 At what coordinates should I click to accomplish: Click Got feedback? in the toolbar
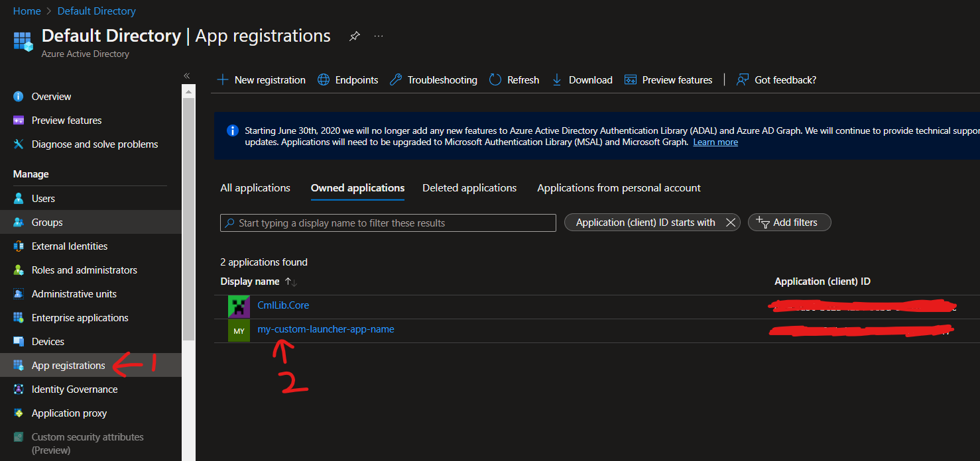pyautogui.click(x=776, y=80)
